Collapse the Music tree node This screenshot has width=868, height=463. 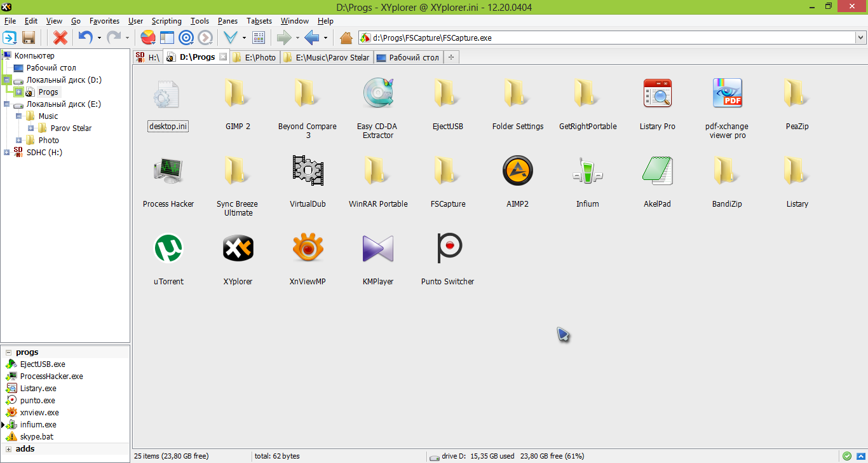(x=19, y=116)
